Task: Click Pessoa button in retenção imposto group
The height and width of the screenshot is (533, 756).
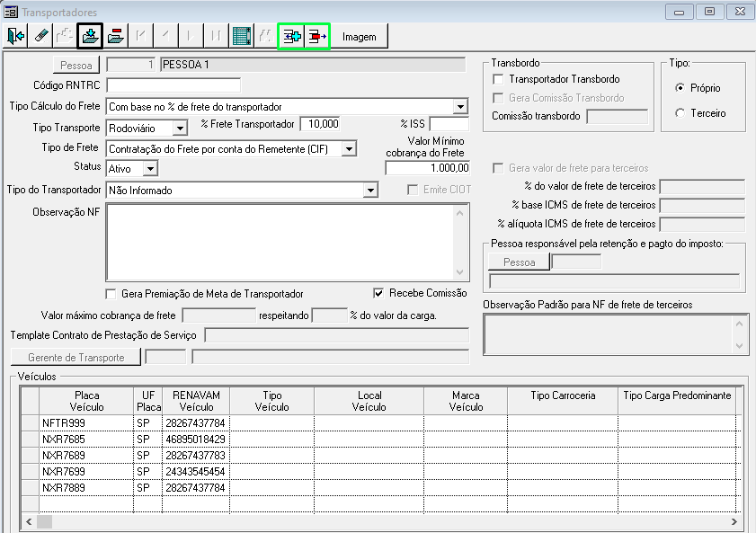Action: point(520,262)
